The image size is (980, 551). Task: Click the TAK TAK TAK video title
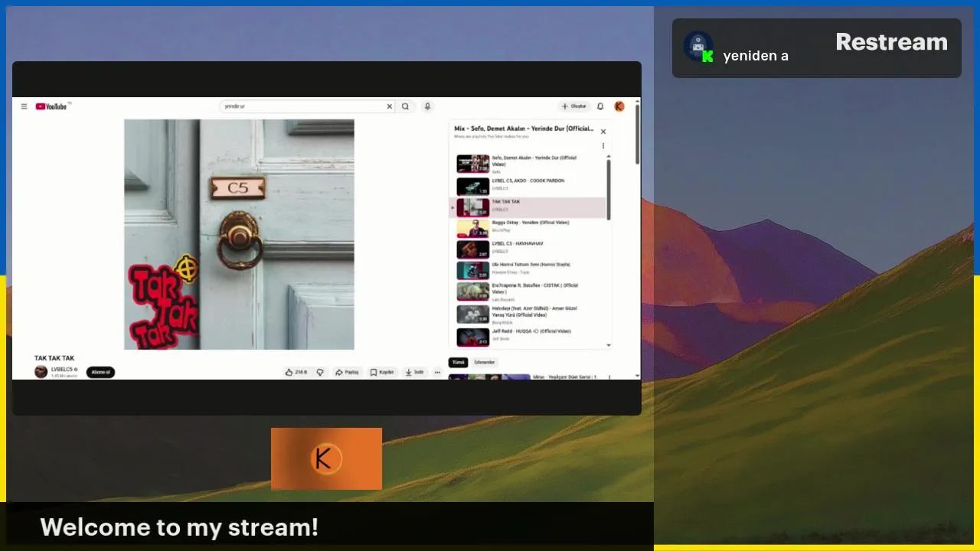tap(54, 358)
